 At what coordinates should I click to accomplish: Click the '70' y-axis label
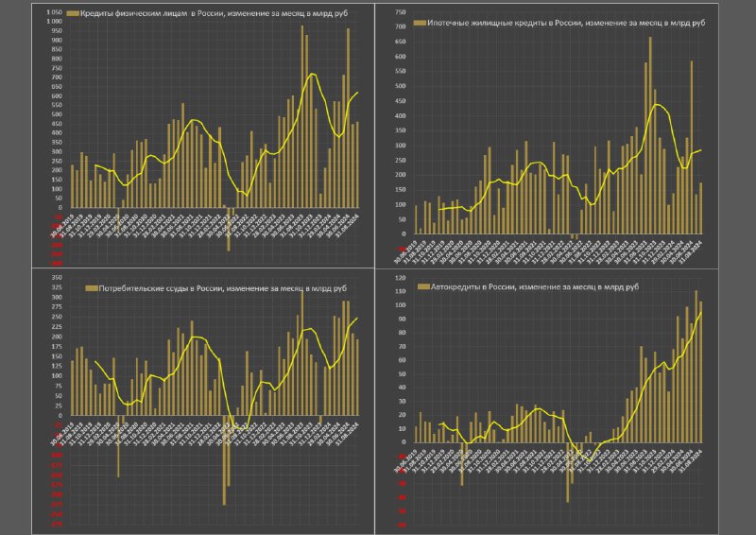[403, 346]
